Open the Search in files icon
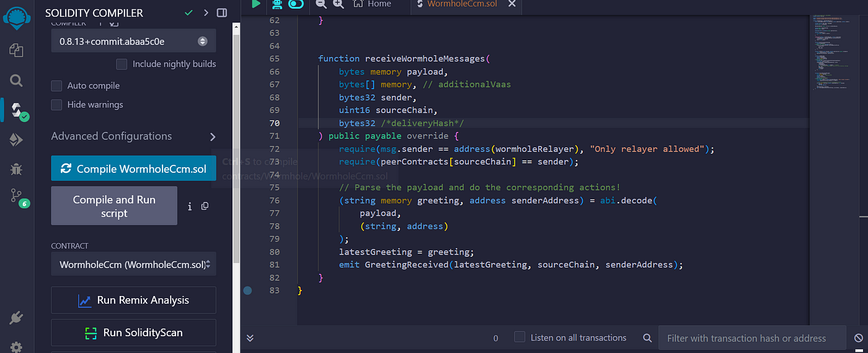 coord(17,81)
